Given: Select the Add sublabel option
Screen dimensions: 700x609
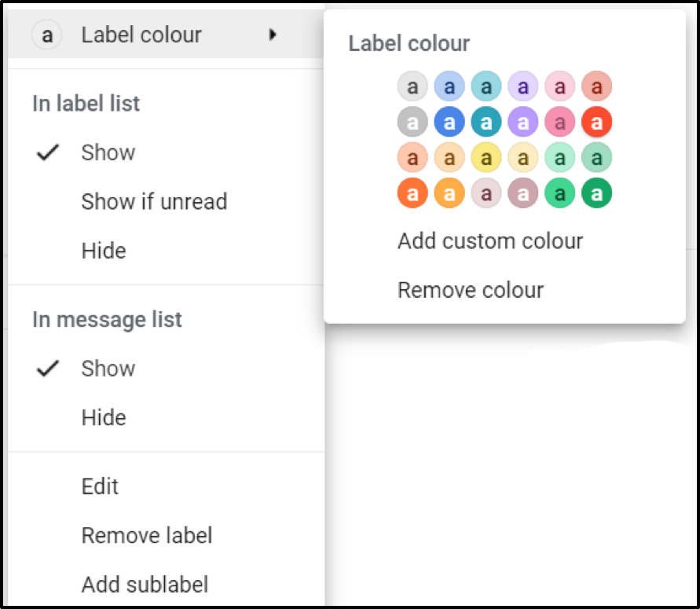Looking at the screenshot, I should pos(145,585).
